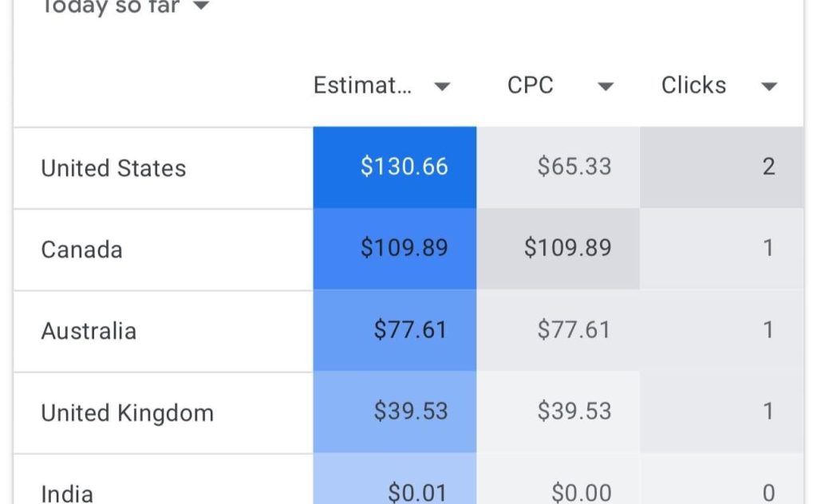Open the Clicks column dropdown arrow
The width and height of the screenshot is (817, 504).
[769, 87]
